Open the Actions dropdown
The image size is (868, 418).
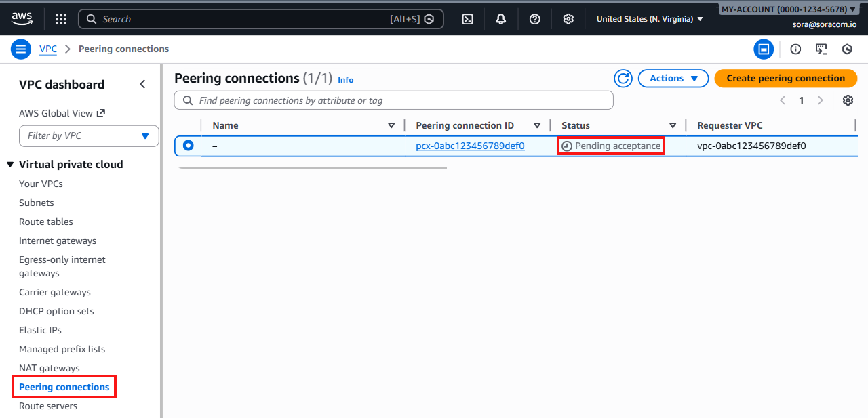tap(673, 78)
